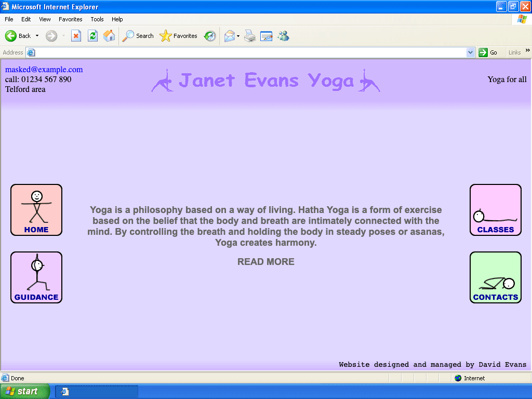This screenshot has height=399, width=532.
Task: Open the History clock icon
Action: 210,36
